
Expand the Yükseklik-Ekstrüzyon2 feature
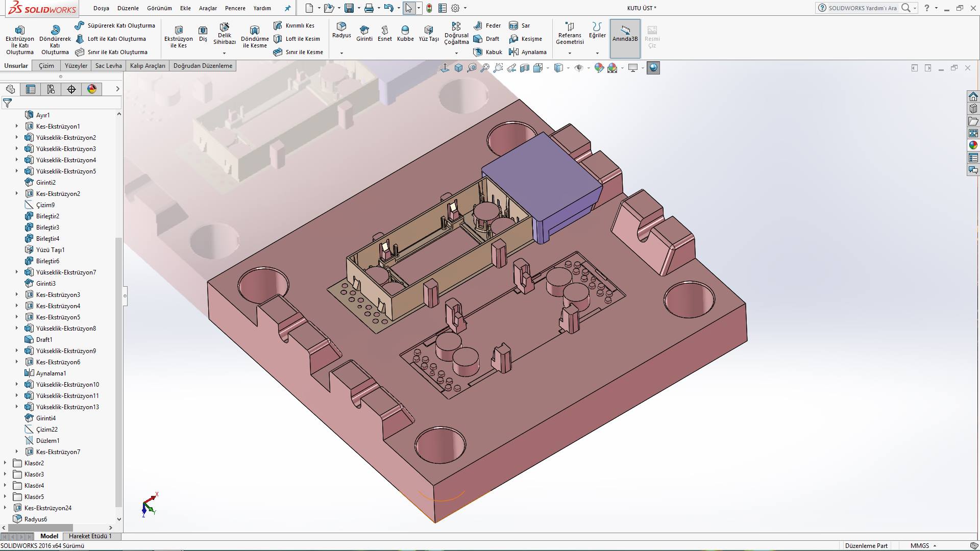click(x=17, y=138)
